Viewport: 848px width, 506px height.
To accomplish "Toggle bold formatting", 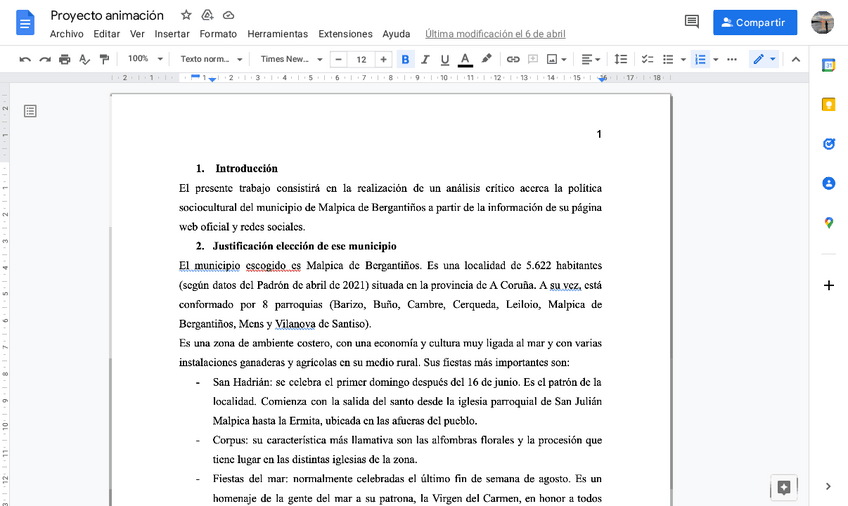I will [x=405, y=59].
